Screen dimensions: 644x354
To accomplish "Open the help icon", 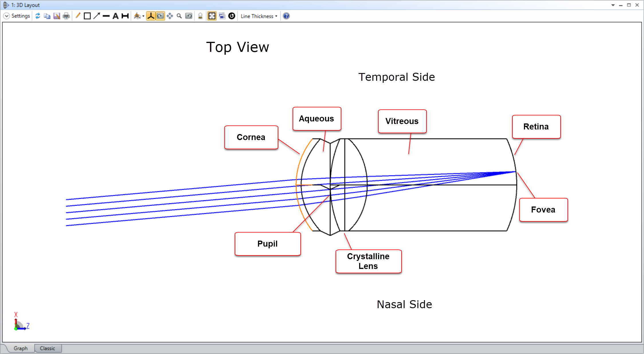I will click(x=286, y=16).
